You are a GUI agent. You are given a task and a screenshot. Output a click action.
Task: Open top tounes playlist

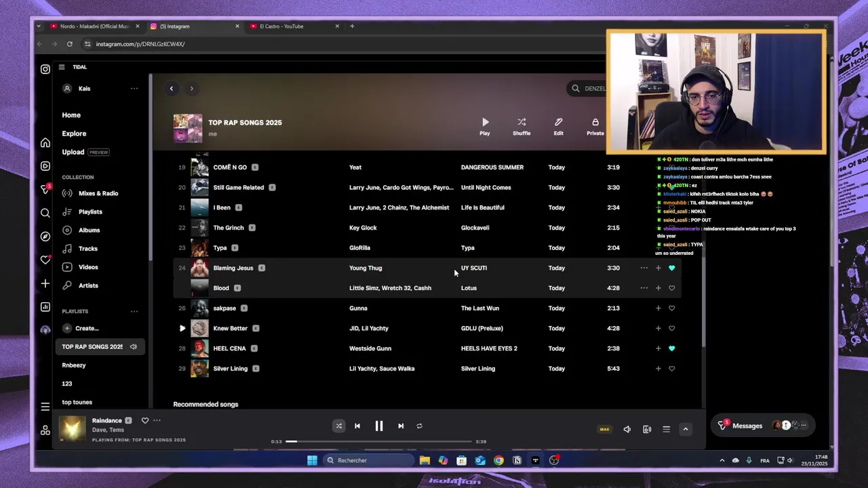pyautogui.click(x=77, y=402)
